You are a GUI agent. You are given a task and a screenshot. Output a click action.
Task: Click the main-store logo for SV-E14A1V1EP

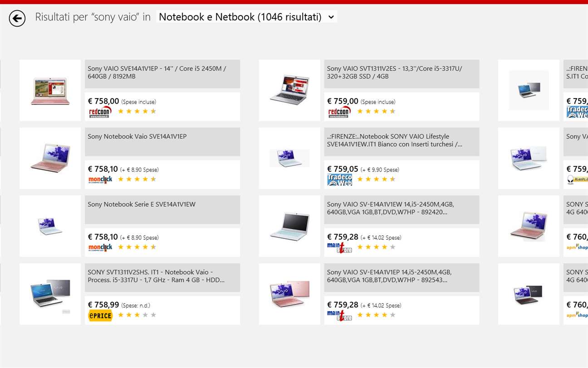coord(339,315)
